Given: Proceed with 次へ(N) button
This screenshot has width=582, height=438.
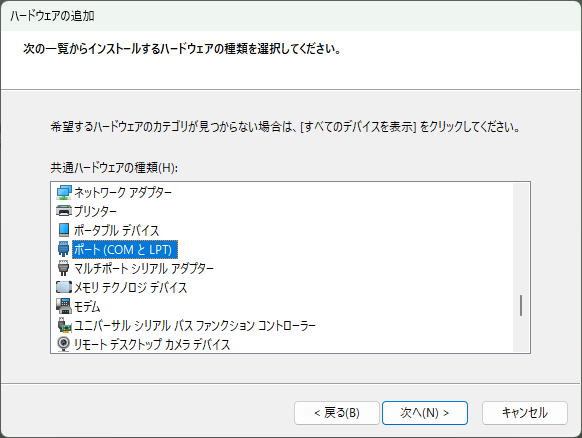Looking at the screenshot, I should coord(425,413).
